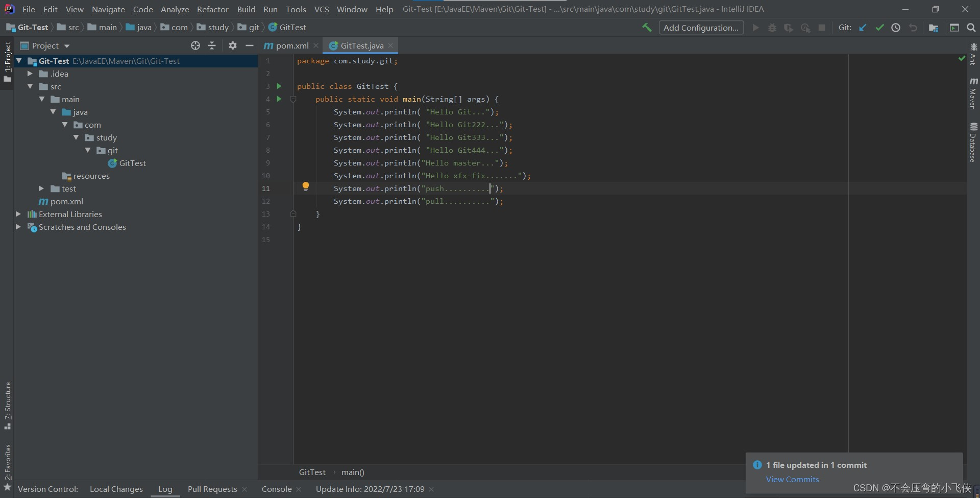Image resolution: width=980 pixels, height=498 pixels.
Task: Click the main() breadcrumb below editor
Action: [x=353, y=472]
